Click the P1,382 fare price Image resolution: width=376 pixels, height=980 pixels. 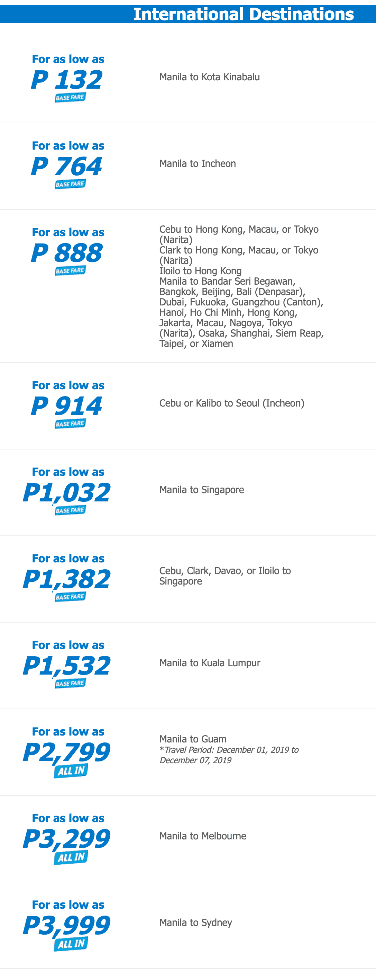pyautogui.click(x=67, y=579)
